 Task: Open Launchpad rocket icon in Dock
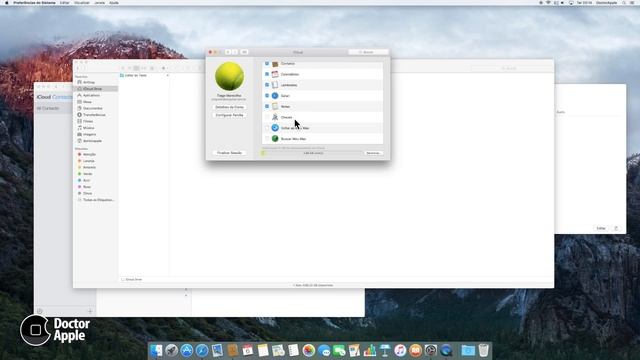pos(171,350)
